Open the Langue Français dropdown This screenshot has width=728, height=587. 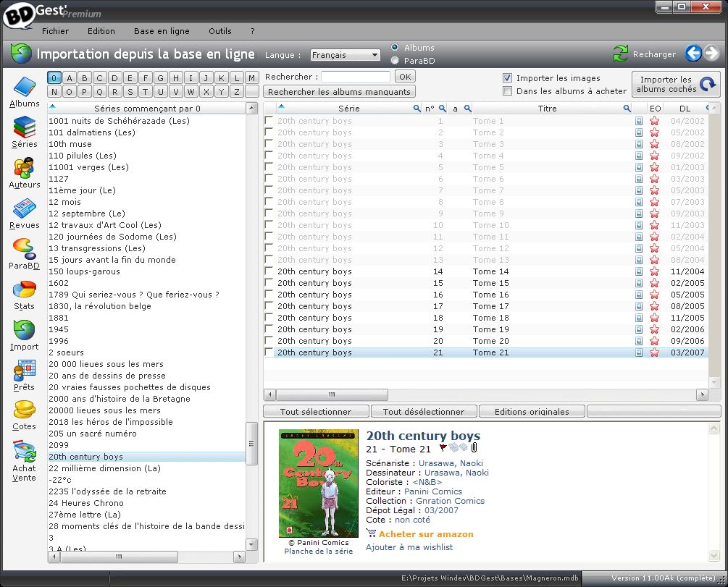click(345, 55)
